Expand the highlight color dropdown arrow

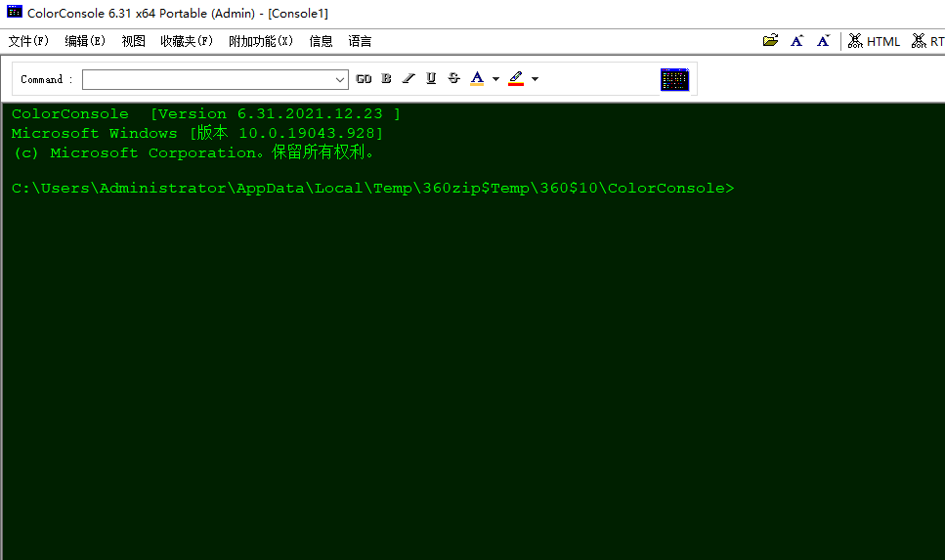click(535, 79)
